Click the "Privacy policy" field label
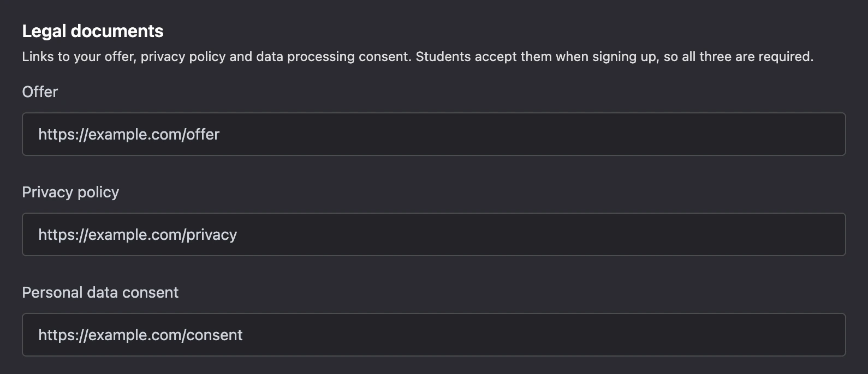This screenshot has height=374, width=868. click(70, 192)
